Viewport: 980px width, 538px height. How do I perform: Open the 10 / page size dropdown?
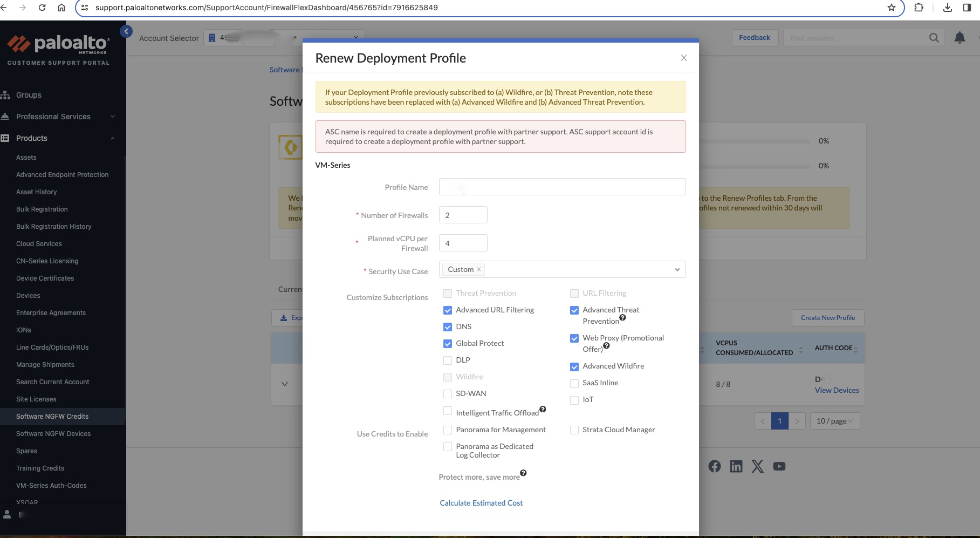[x=834, y=421]
